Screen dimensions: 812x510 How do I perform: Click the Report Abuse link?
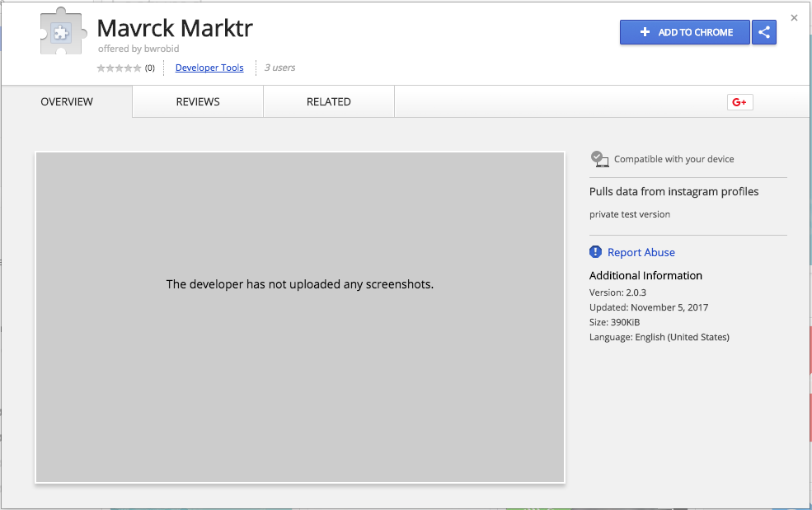coord(641,253)
